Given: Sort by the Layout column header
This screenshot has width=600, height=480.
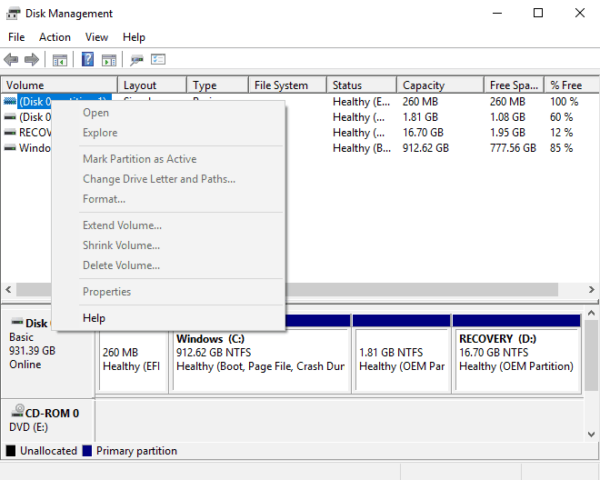Looking at the screenshot, I should coord(152,85).
